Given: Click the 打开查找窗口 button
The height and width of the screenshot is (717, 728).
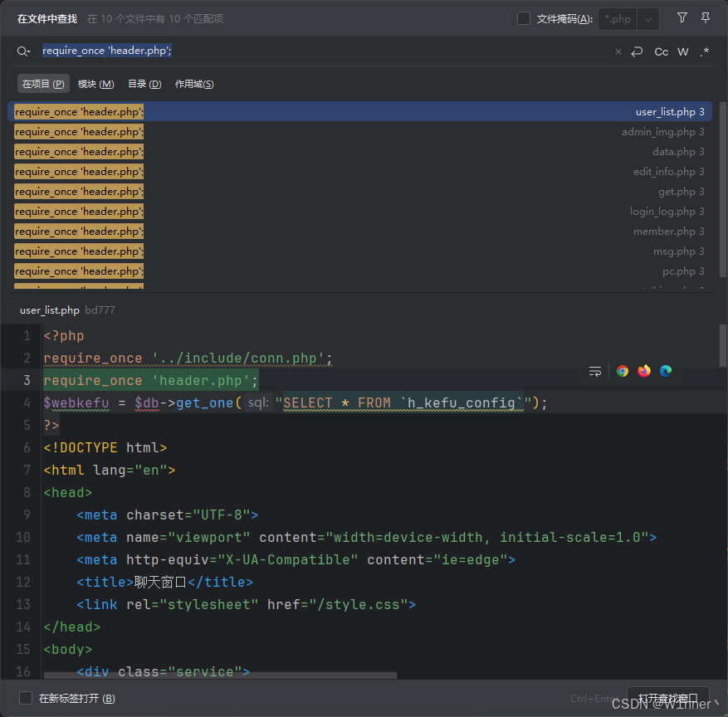Looking at the screenshot, I should coord(667,698).
